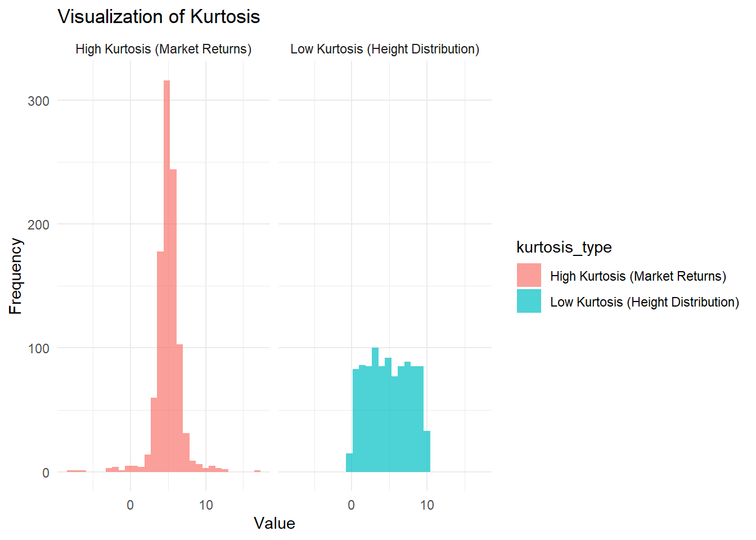Select the Value axis label

pyautogui.click(x=274, y=524)
